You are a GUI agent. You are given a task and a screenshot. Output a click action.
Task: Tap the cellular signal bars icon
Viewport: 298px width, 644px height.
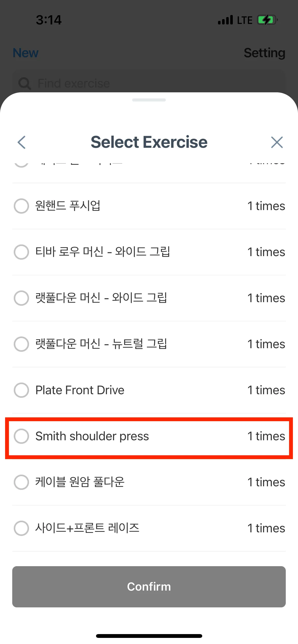pos(225,20)
